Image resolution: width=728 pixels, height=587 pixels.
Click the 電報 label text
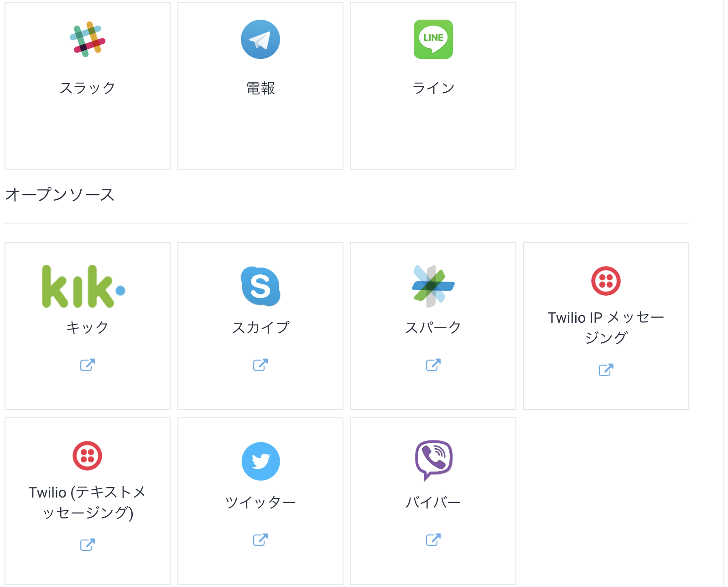coord(260,88)
